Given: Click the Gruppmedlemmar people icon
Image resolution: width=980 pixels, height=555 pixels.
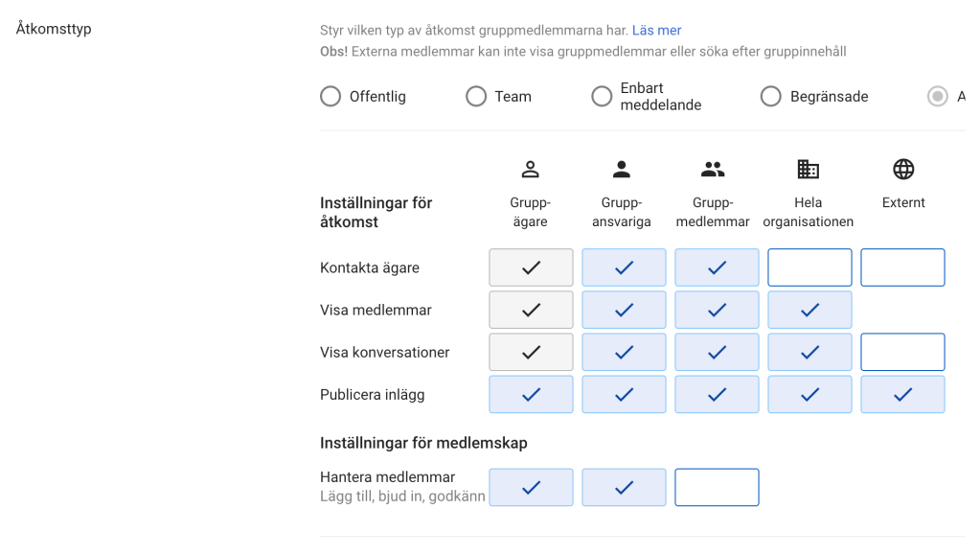Looking at the screenshot, I should 715,170.
